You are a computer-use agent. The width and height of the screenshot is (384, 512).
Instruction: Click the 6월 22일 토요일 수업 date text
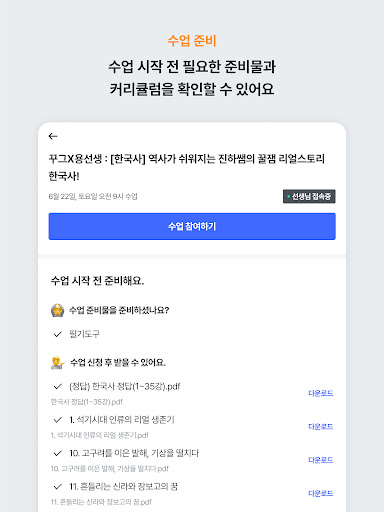pyautogui.click(x=93, y=196)
